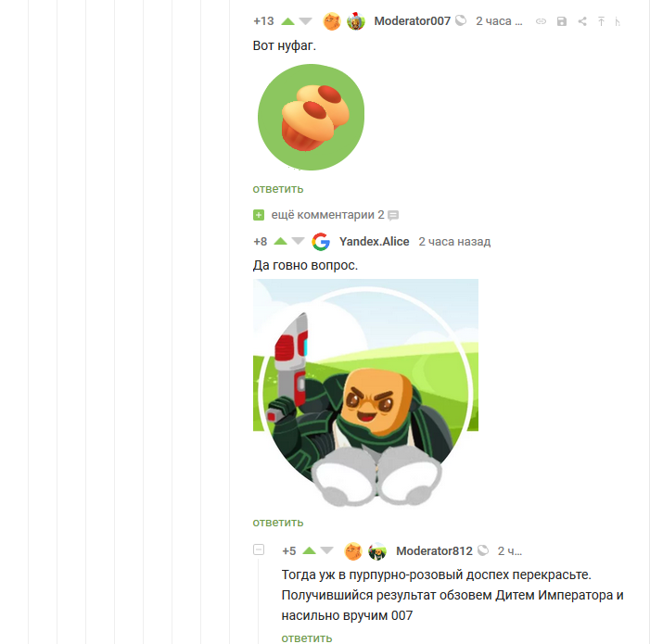Click the Google logo avatar of Yandex.Alice
Viewport: 650px width, 644px height.
click(321, 242)
